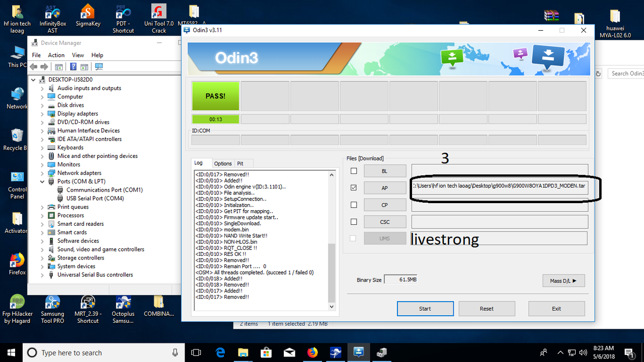Enable the BL file checkbox
The image size is (644, 362).
click(x=354, y=171)
